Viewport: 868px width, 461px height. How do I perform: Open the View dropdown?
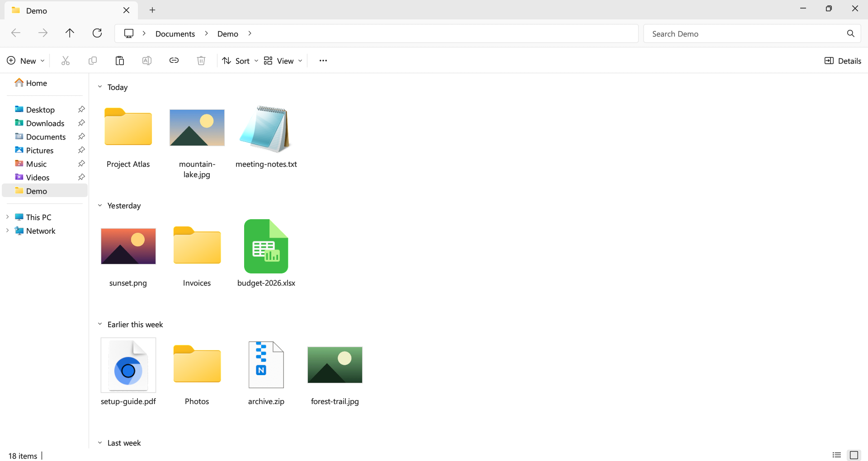(283, 61)
